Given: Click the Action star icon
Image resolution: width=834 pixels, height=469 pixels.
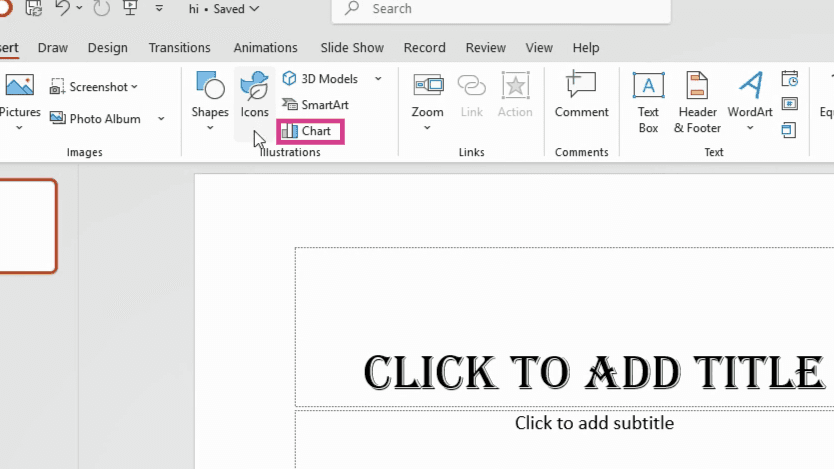Looking at the screenshot, I should click(x=515, y=86).
